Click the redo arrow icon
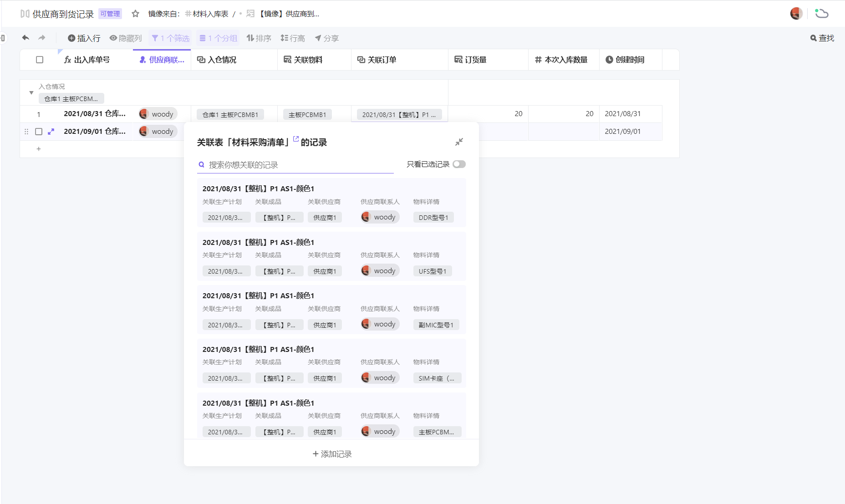The width and height of the screenshot is (845, 504). 41,38
